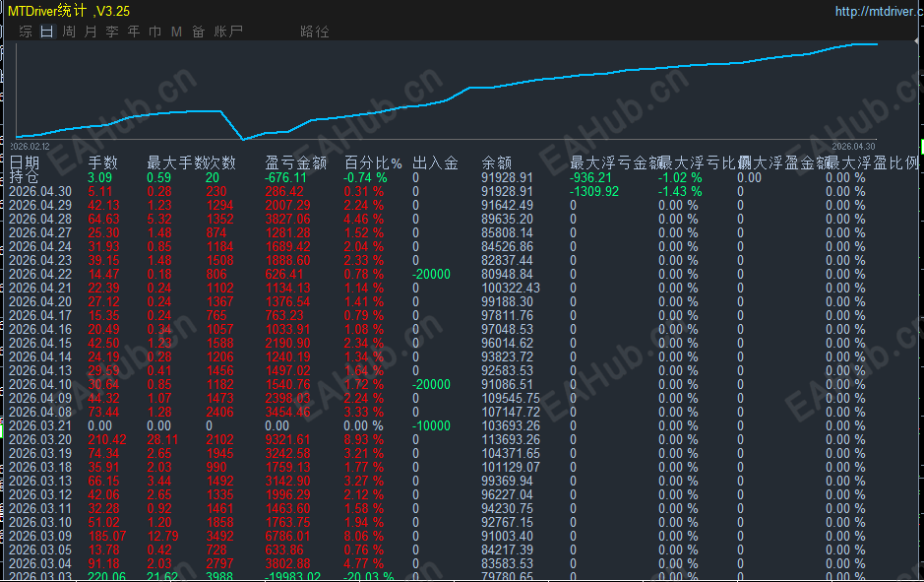The image size is (924, 582).
Task: Click withdrawal -20000 on 2026.04.10
Action: click(x=431, y=384)
